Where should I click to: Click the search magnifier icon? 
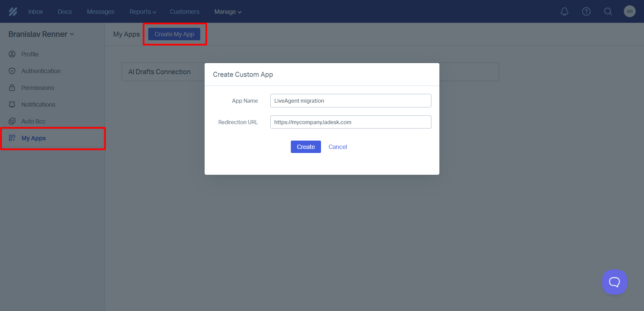click(608, 12)
